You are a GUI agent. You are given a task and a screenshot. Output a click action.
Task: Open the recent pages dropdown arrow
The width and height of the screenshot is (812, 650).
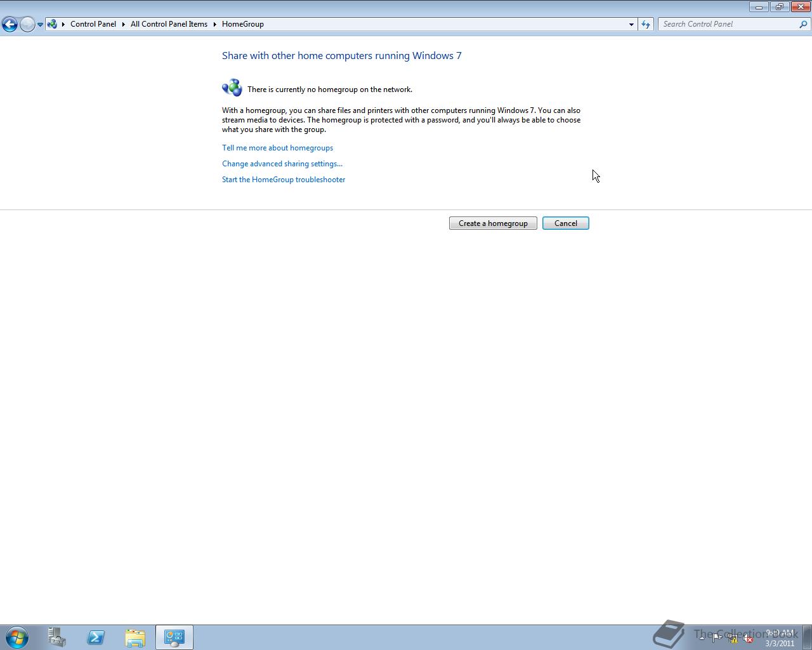pyautogui.click(x=40, y=25)
